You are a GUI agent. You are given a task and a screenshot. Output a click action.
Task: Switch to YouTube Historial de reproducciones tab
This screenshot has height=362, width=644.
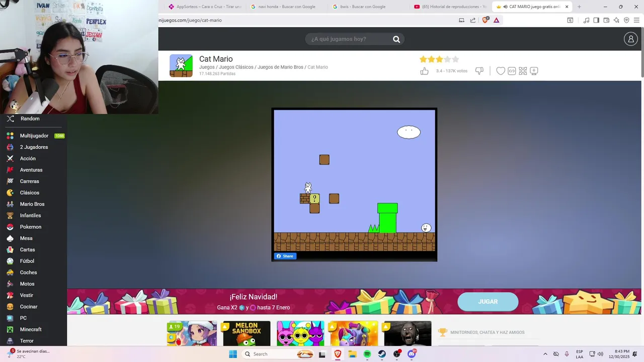click(x=450, y=7)
